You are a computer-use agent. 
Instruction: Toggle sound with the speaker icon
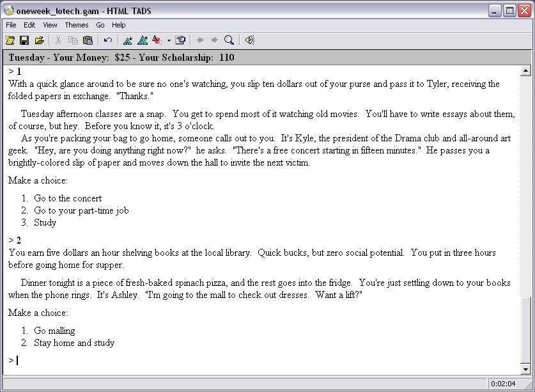coord(250,40)
